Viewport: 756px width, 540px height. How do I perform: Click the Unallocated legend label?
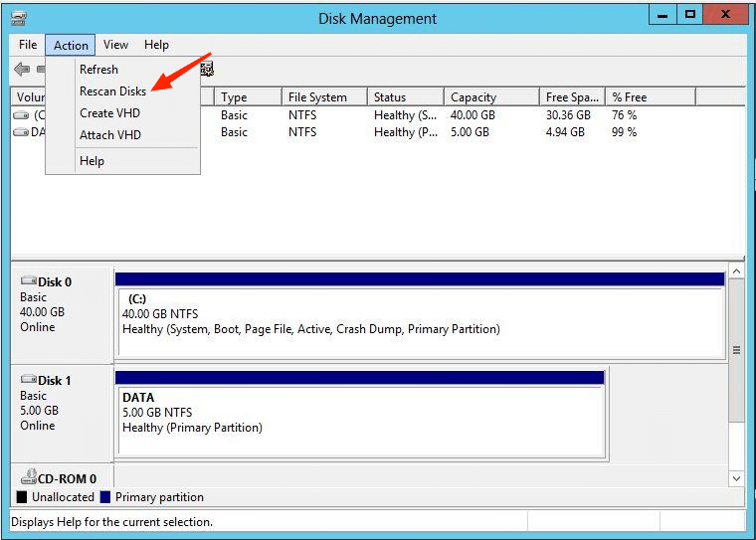(63, 497)
